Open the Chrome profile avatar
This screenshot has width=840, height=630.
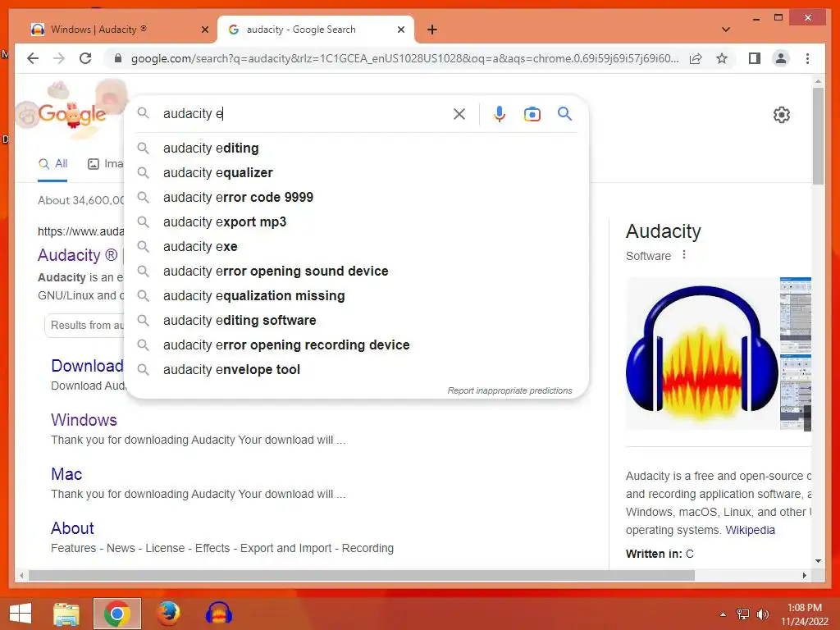tap(781, 58)
